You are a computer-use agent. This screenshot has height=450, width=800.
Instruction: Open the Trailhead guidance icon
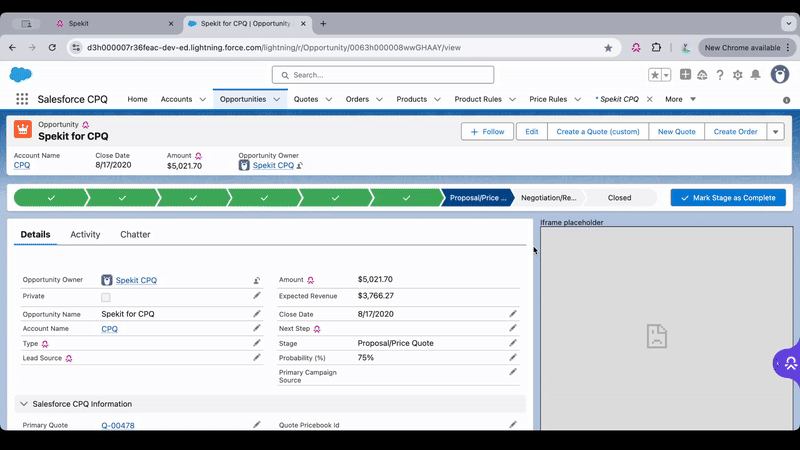tap(703, 75)
